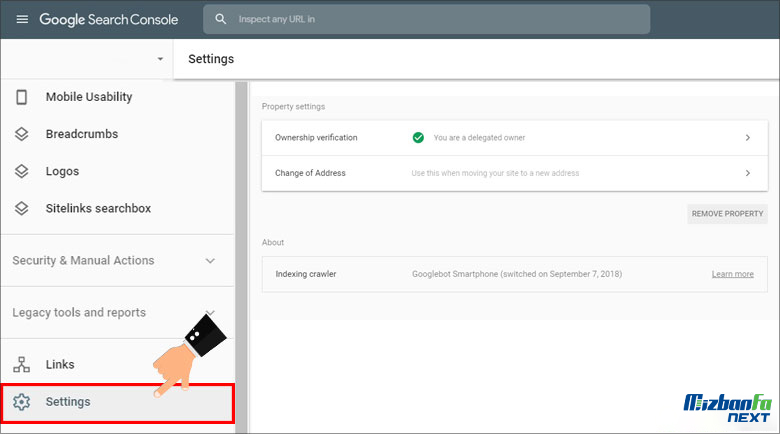Image resolution: width=780 pixels, height=434 pixels.
Task: Expand Security & Manual Actions section
Action: [209, 261]
